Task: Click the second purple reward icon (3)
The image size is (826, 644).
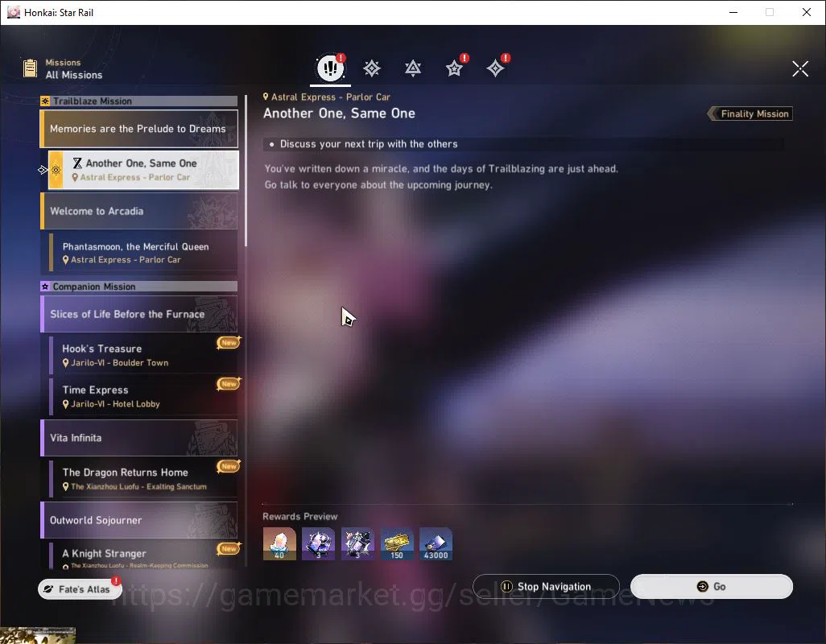Action: click(x=357, y=543)
